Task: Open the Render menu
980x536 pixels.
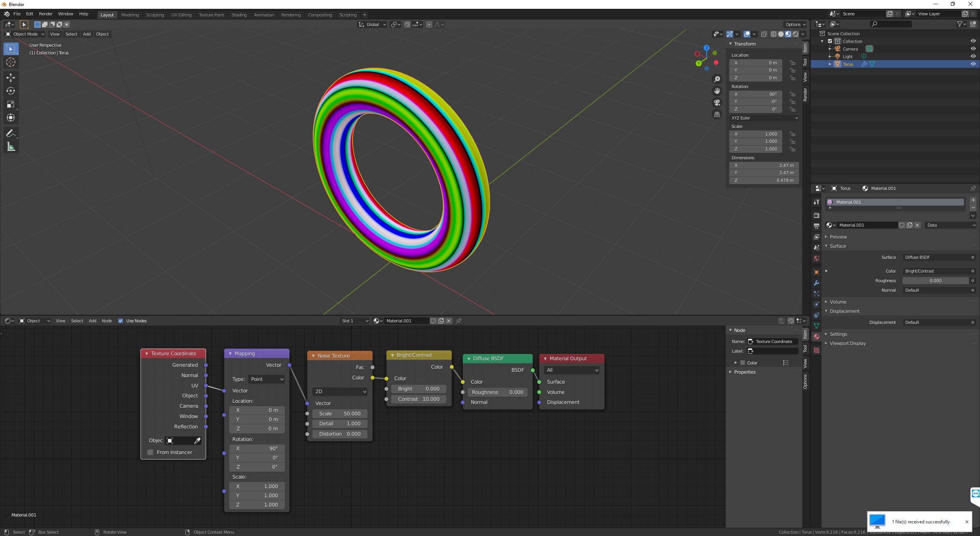Action: [x=46, y=14]
